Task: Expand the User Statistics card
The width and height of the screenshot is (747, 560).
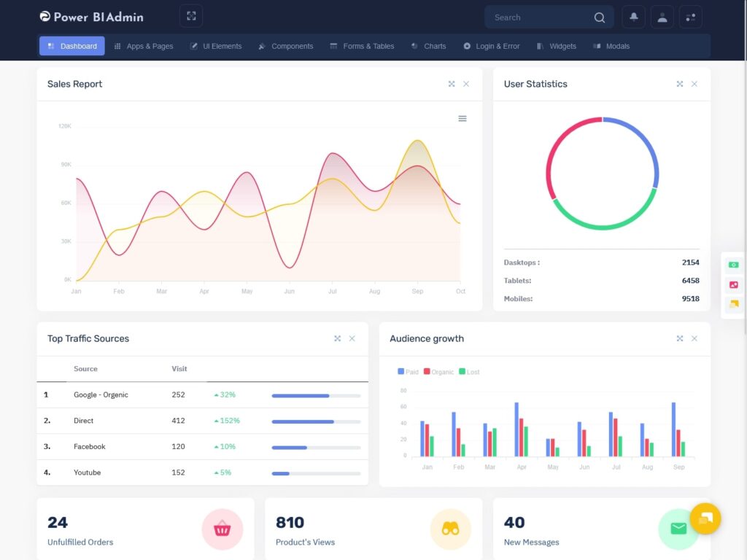Action: tap(679, 84)
